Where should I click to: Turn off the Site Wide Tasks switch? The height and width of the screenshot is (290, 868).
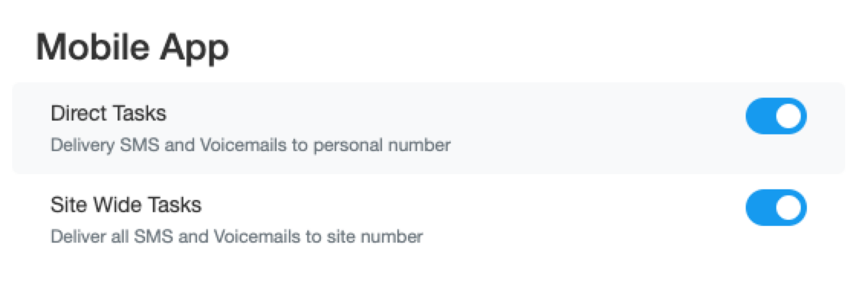[x=776, y=208]
